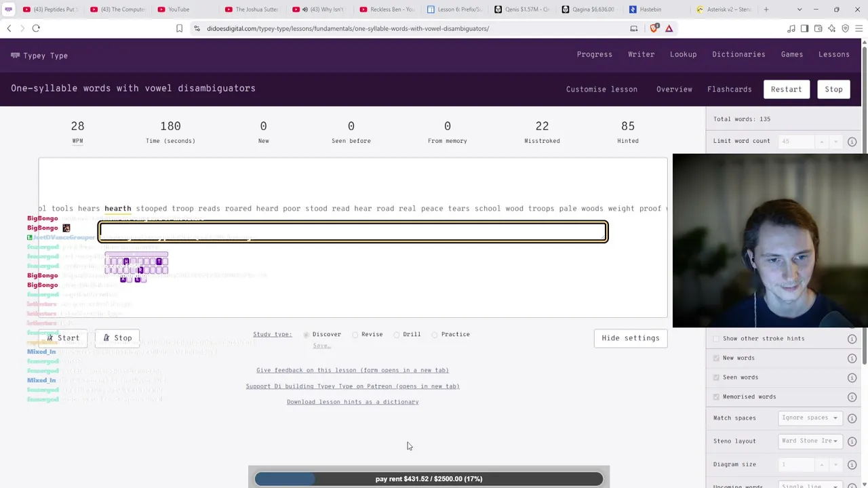Switch to the YouTube browser tab

(x=179, y=9)
